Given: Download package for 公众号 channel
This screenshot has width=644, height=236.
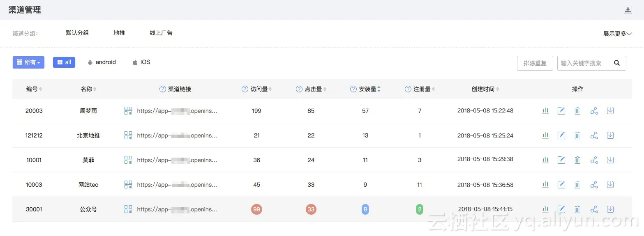Looking at the screenshot, I should (610, 209).
